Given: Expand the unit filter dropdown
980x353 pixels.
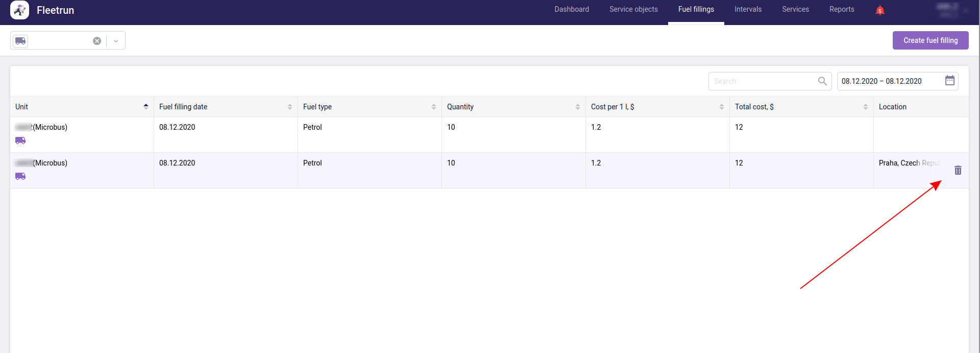Looking at the screenshot, I should coord(116,41).
